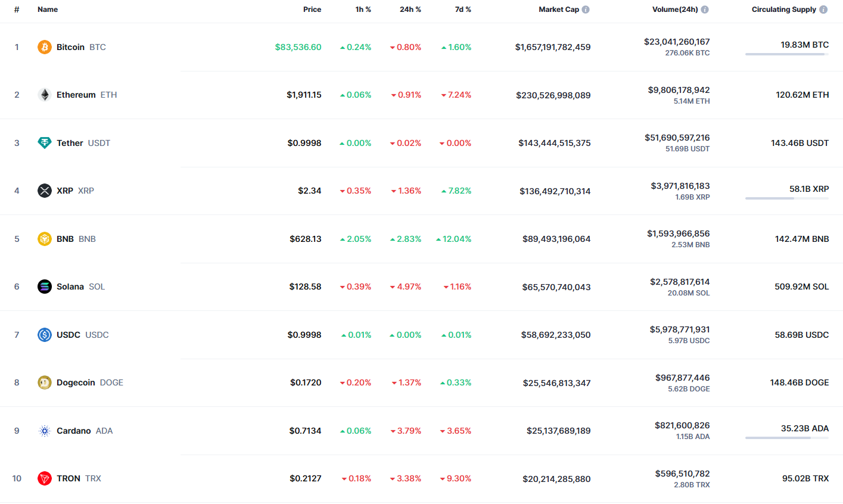Click Ethereum supply 120.62M ETH

(x=802, y=95)
